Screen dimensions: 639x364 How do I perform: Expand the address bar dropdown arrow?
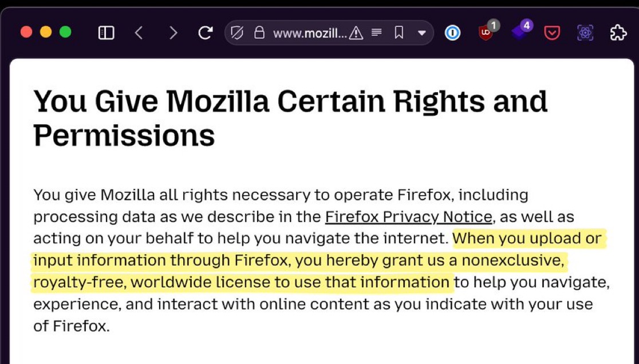click(x=422, y=33)
